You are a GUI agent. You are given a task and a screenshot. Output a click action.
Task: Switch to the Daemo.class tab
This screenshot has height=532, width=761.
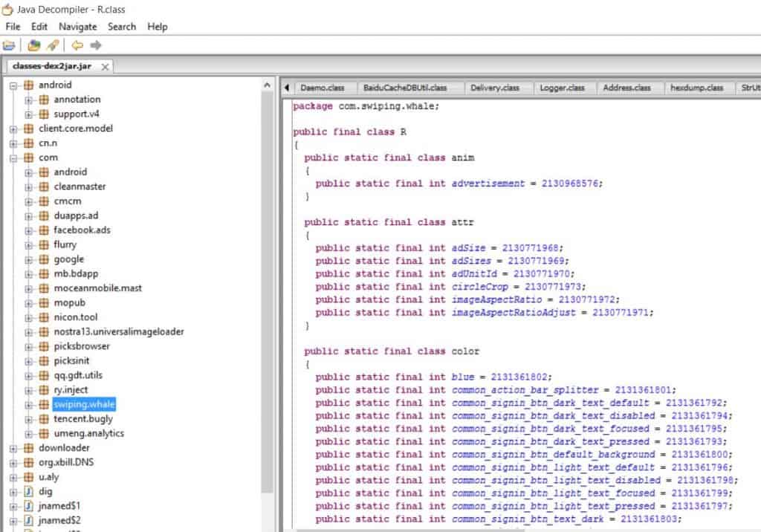(323, 88)
